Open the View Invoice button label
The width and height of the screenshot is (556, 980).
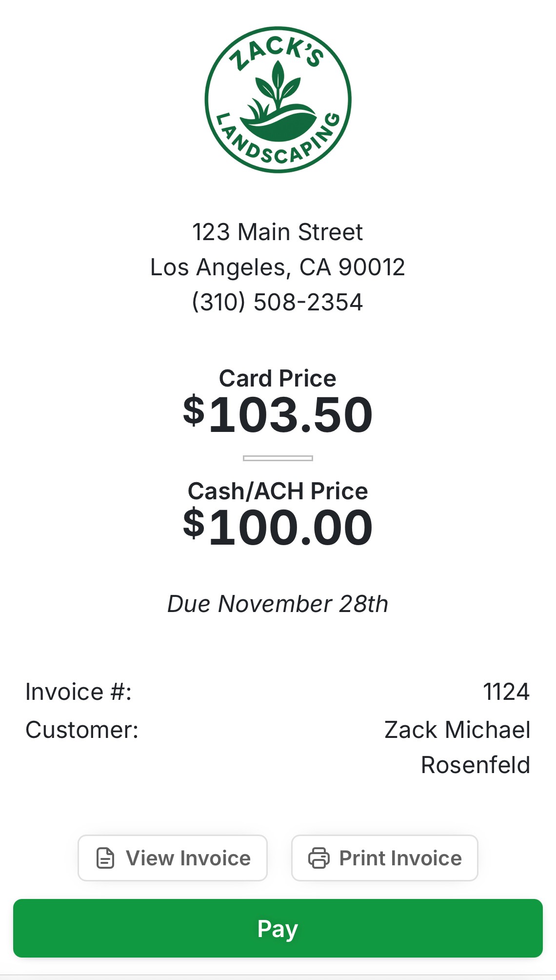[x=188, y=858]
